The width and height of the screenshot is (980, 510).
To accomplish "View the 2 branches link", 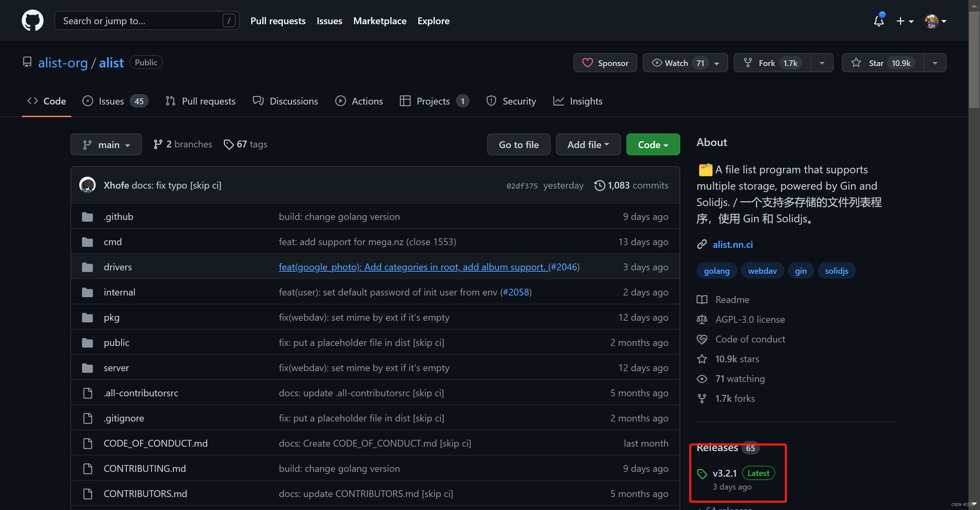I will (x=183, y=144).
